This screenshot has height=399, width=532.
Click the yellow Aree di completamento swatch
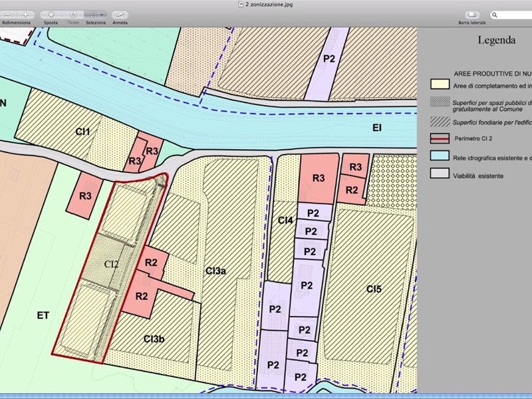[438, 84]
